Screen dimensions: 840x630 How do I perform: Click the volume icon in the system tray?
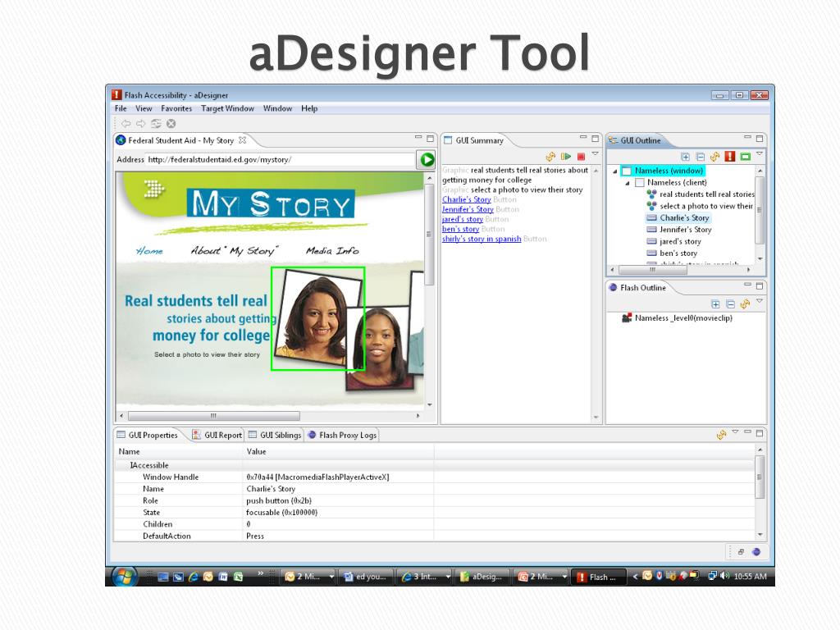pyautogui.click(x=725, y=576)
